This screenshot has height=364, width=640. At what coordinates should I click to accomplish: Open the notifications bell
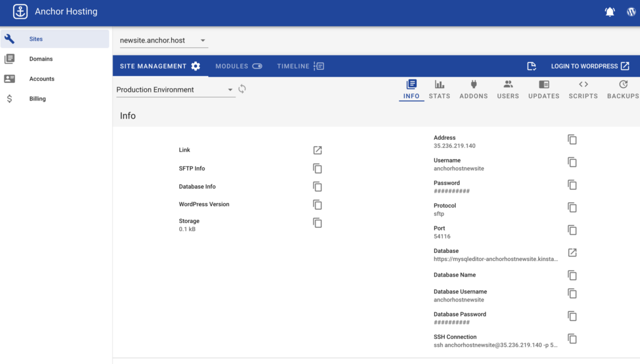pos(610,12)
